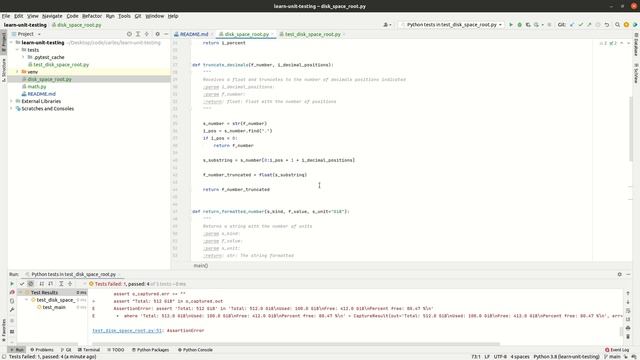
Task: Click Git push arrow icon
Action: pos(589,25)
